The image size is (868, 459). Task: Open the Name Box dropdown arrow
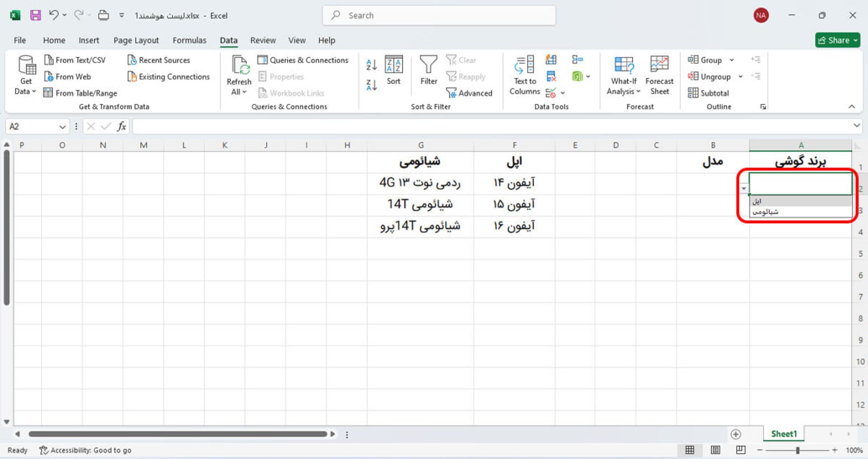click(x=62, y=127)
